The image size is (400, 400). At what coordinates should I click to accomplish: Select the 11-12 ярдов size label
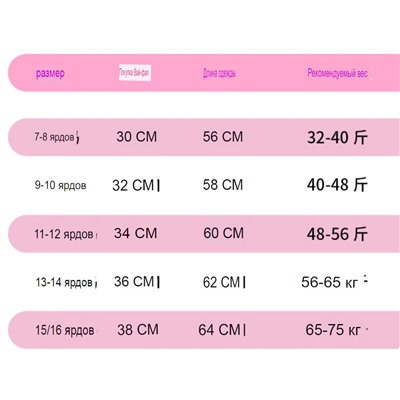tap(64, 234)
